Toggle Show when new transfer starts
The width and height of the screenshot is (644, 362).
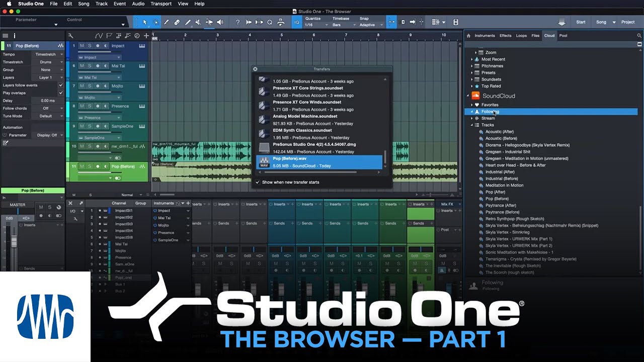(258, 182)
